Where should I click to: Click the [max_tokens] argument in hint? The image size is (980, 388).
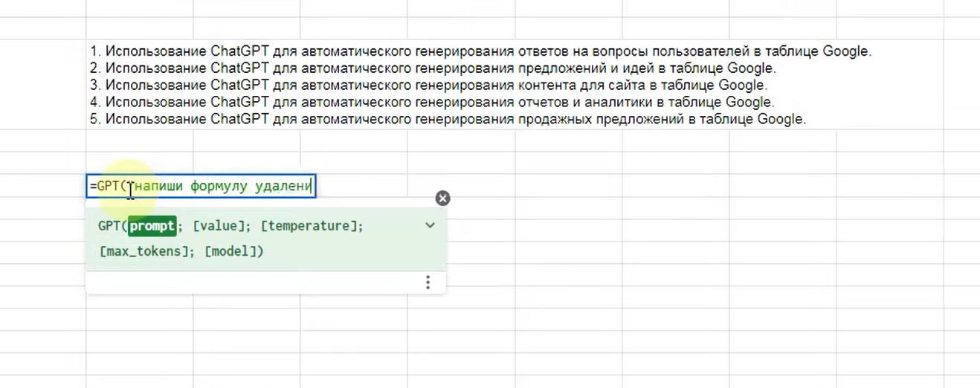pyautogui.click(x=145, y=251)
